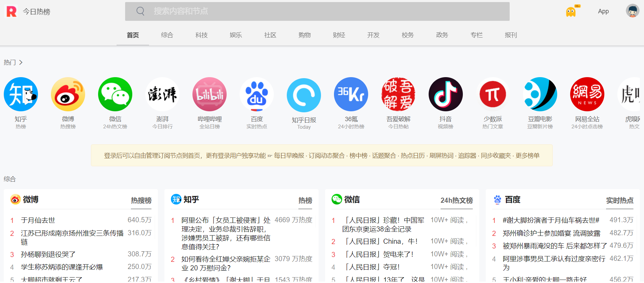Switch to the 社区 tab
Image resolution: width=644 pixels, height=283 pixels.
[x=270, y=35]
